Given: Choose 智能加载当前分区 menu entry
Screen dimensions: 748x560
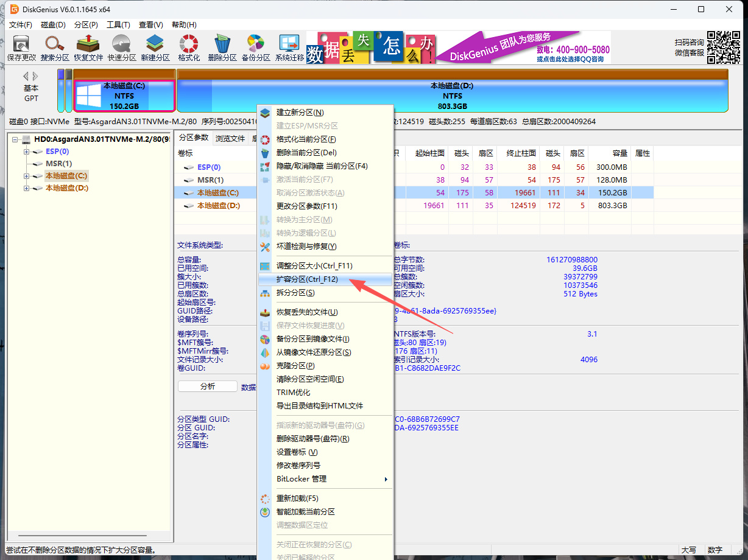Looking at the screenshot, I should pos(325,512).
